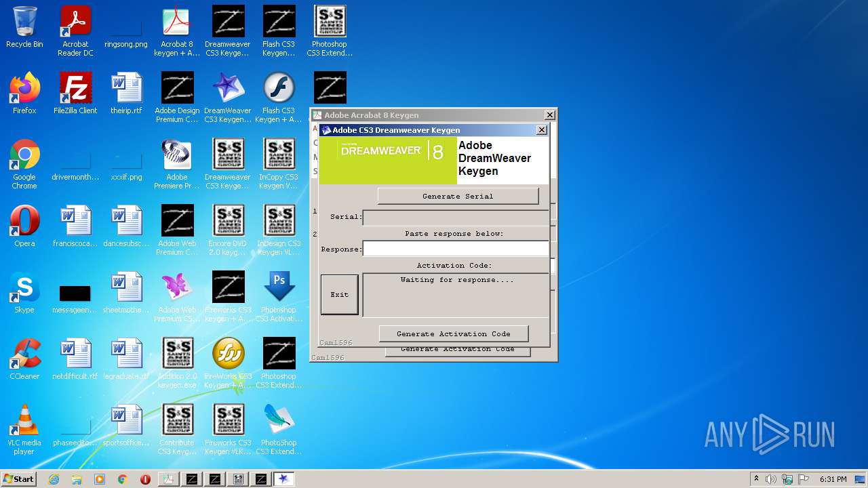Viewport: 868px width, 488px height.
Task: Open the Start menu
Action: click(18, 479)
